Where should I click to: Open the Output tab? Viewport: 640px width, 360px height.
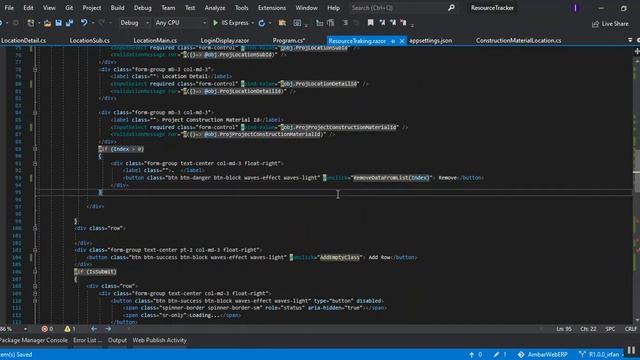tap(117, 340)
